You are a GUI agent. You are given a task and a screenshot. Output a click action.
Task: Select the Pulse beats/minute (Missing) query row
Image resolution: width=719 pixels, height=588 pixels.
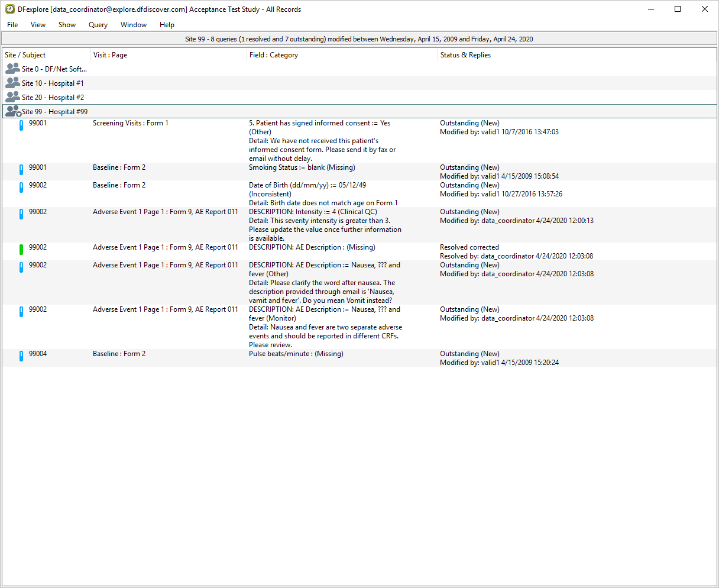click(x=296, y=354)
